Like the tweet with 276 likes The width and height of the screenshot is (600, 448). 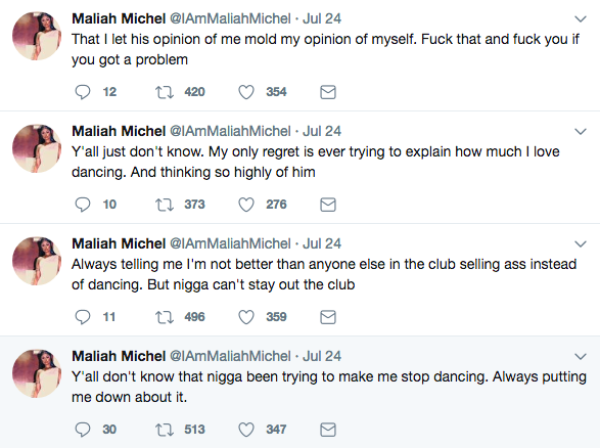pos(248,204)
